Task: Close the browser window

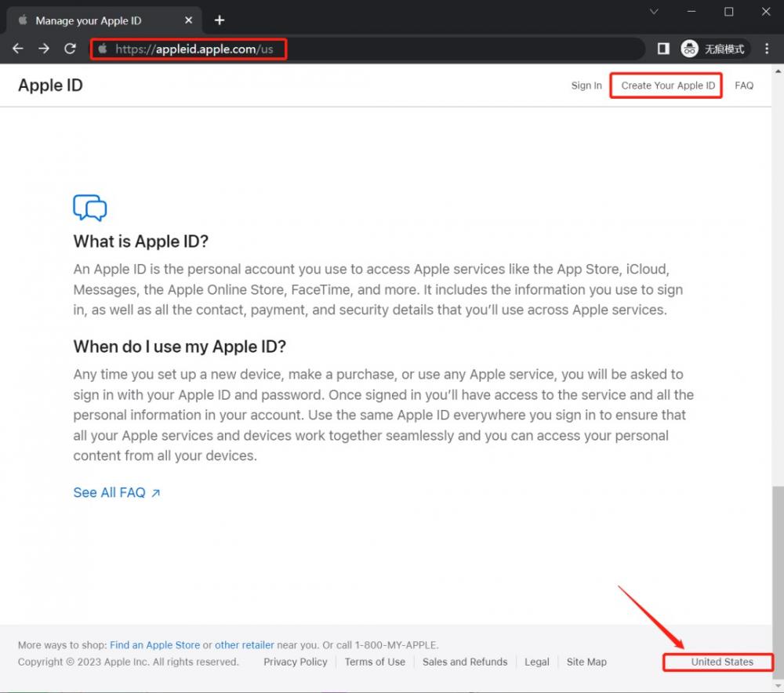Action: (765, 12)
